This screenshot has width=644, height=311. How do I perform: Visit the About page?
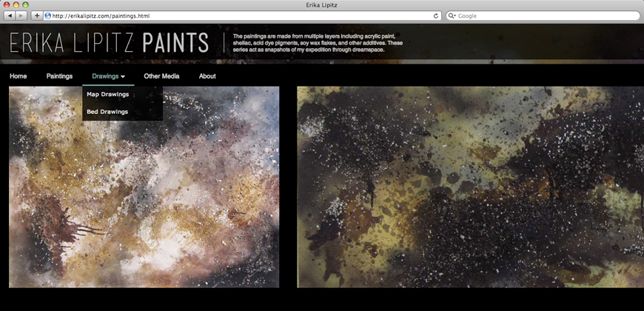207,76
